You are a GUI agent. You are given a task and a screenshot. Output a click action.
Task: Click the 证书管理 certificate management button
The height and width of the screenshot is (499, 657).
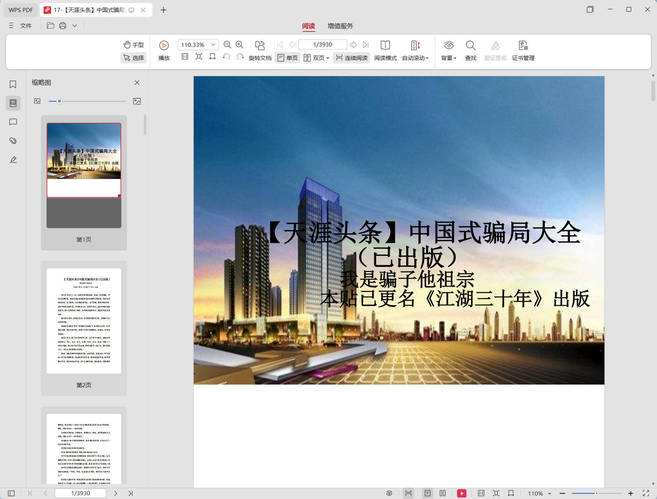[x=523, y=51]
